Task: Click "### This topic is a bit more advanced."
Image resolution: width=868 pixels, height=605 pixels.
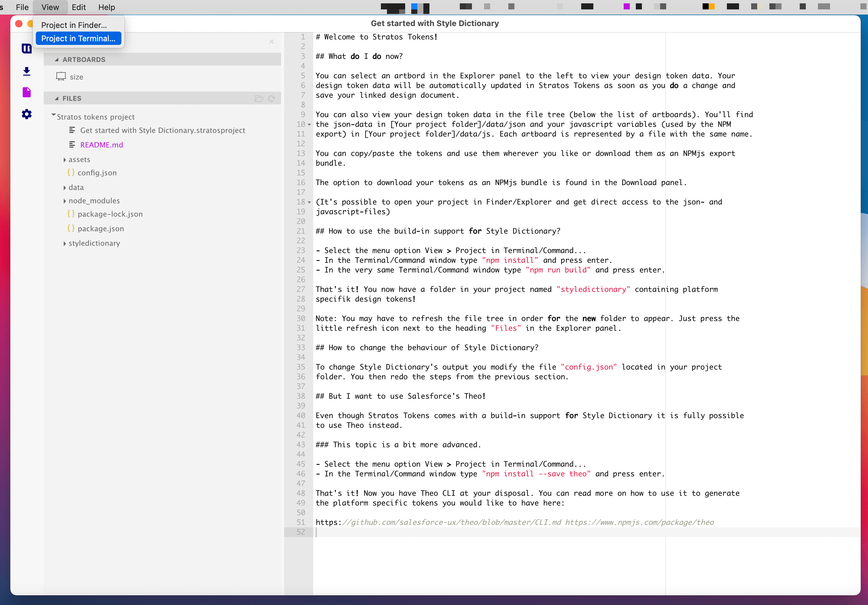Action: 398,444
